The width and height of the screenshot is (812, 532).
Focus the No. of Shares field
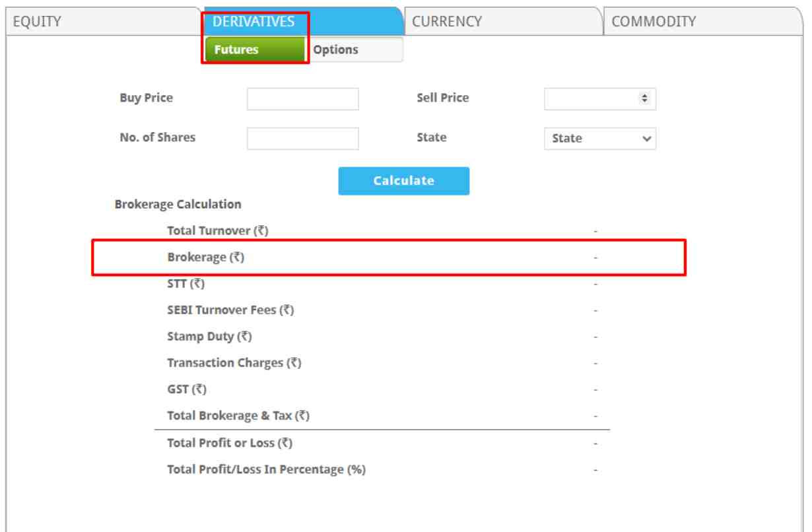tap(302, 139)
